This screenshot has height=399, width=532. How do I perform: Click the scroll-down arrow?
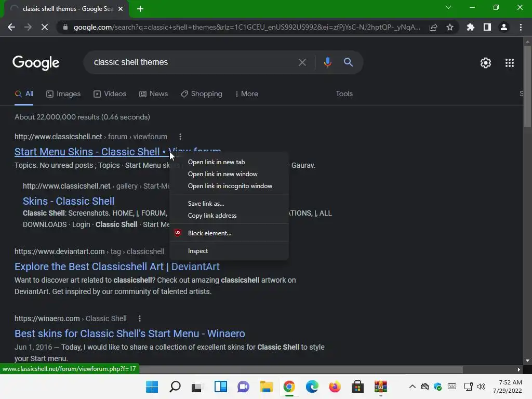pos(527,361)
